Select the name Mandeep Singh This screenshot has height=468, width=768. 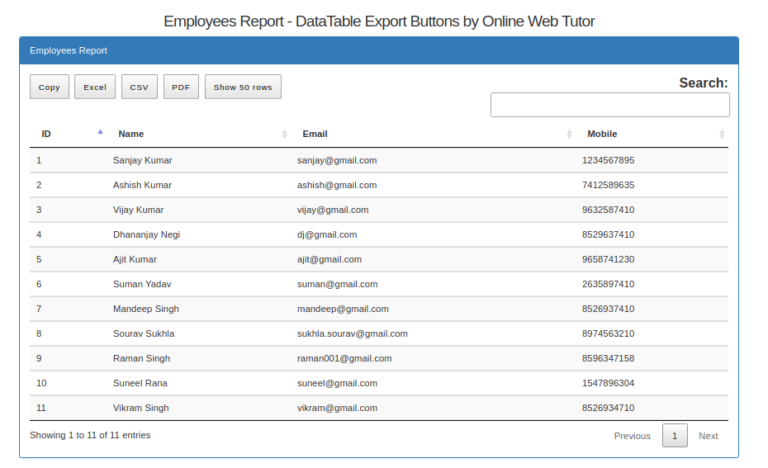click(x=146, y=309)
